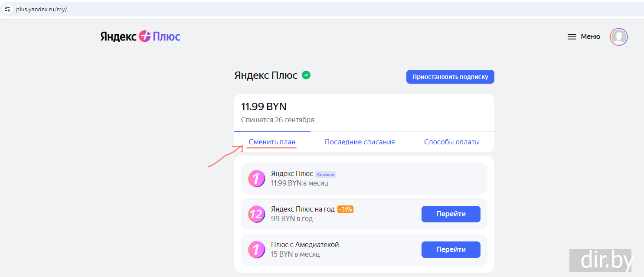The image size is (644, 277).
Task: Click the -31% discount badge
Action: point(345,209)
